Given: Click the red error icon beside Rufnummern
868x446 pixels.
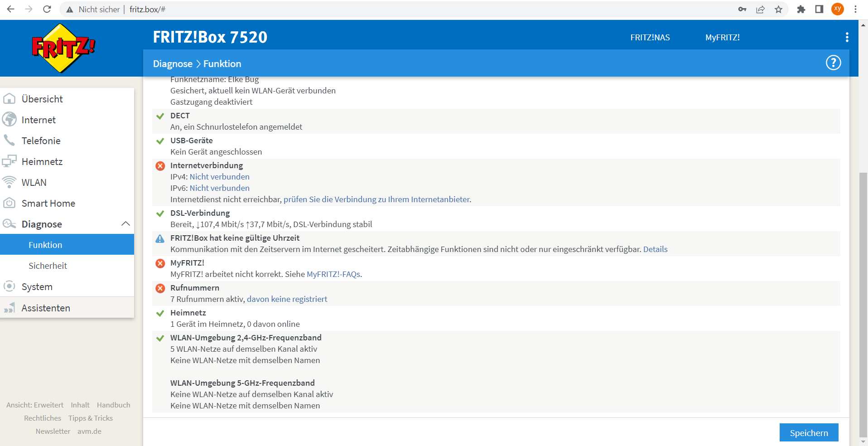Looking at the screenshot, I should point(160,288).
